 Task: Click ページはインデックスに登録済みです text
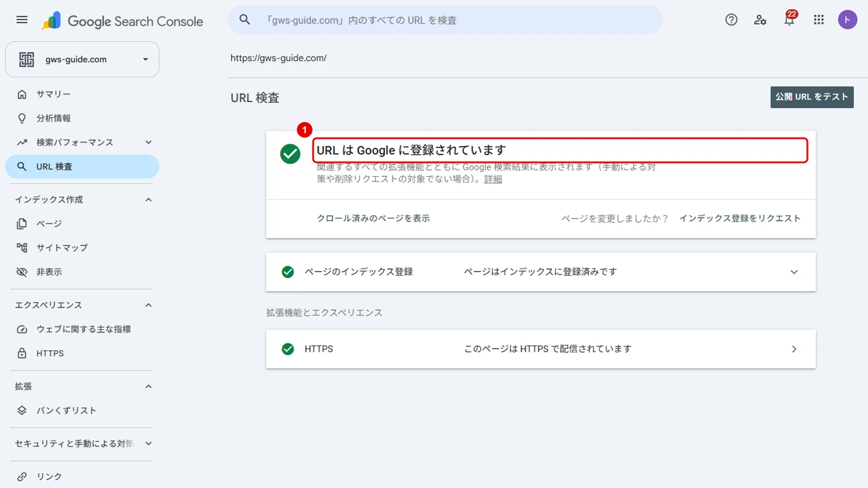540,272
